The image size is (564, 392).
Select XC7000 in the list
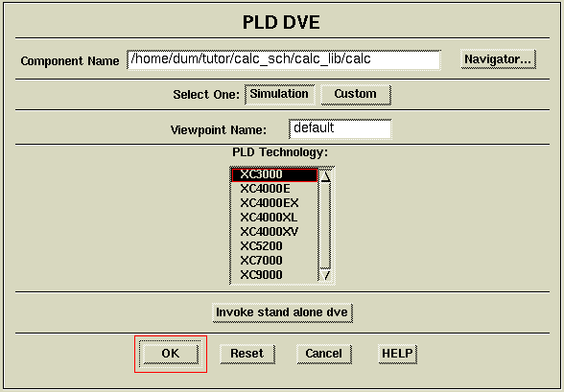click(x=274, y=261)
